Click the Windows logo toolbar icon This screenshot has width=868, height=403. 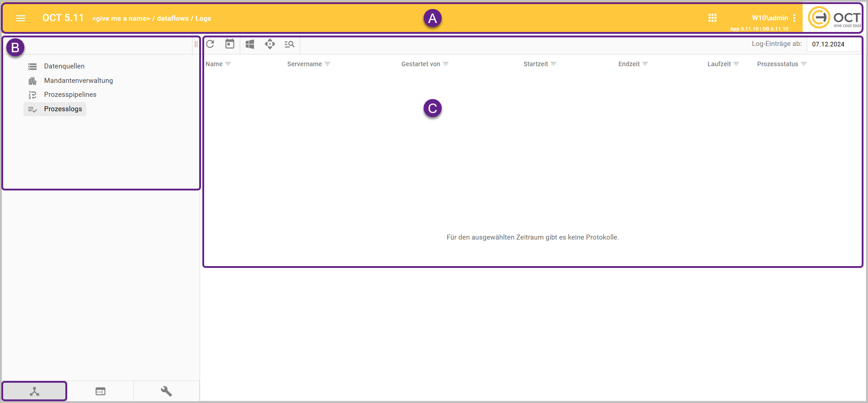tap(250, 44)
